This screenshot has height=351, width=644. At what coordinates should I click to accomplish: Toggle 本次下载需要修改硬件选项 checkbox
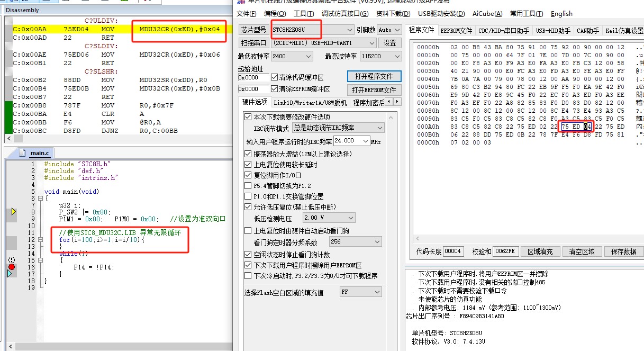248,116
